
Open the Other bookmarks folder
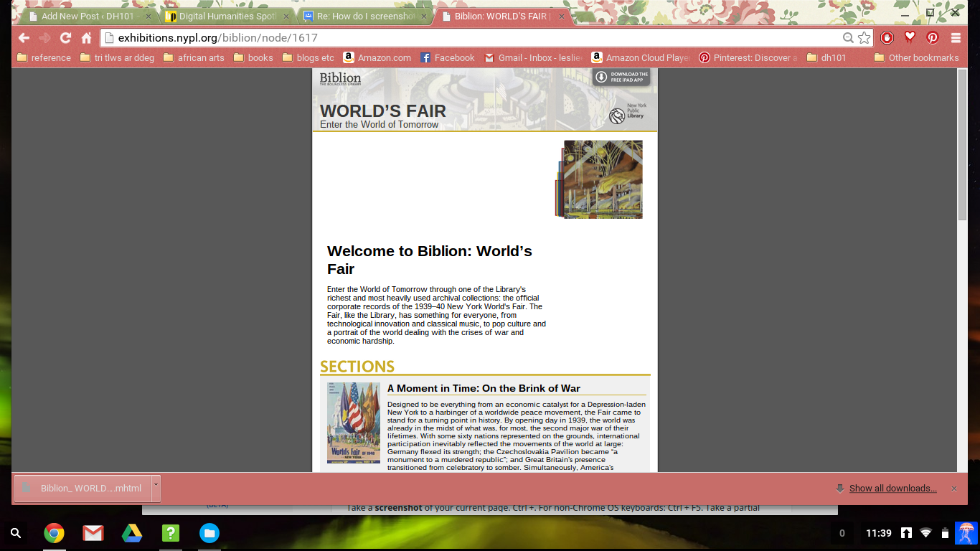pyautogui.click(x=916, y=57)
